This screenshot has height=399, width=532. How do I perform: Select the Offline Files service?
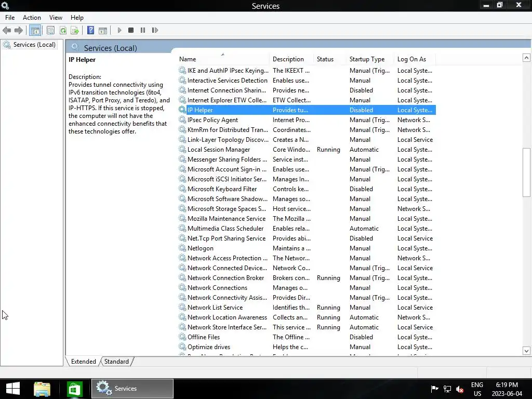click(x=307, y=337)
